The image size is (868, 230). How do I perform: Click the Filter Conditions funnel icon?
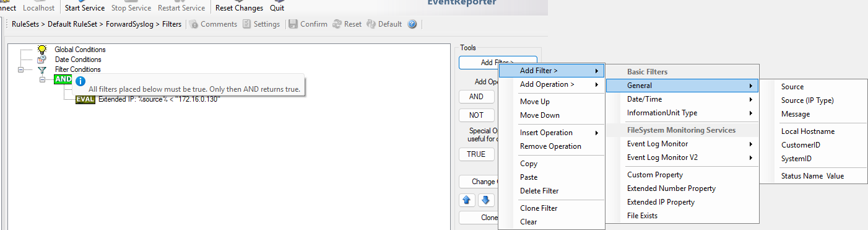pos(42,70)
